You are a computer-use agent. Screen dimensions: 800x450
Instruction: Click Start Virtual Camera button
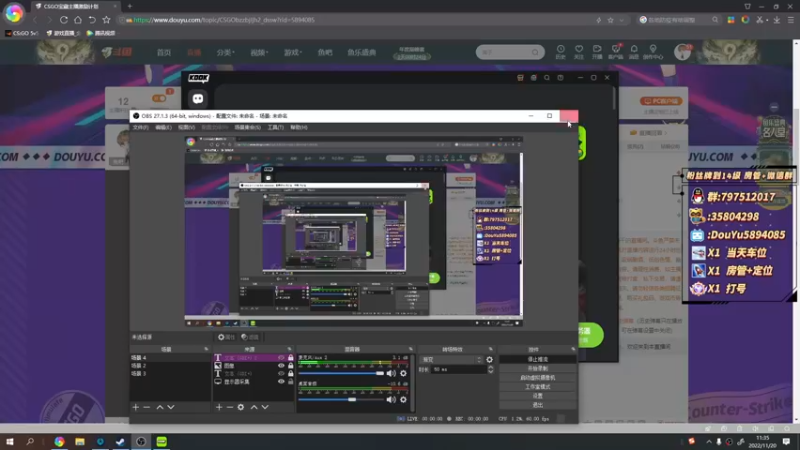point(538,378)
